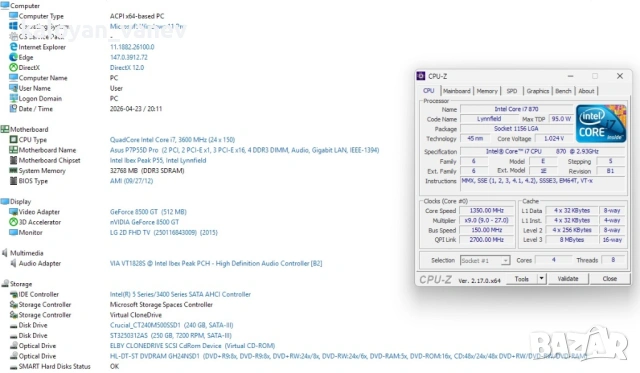640x373 pixels.
Task: Click the Computer Name icon
Action: (13, 78)
